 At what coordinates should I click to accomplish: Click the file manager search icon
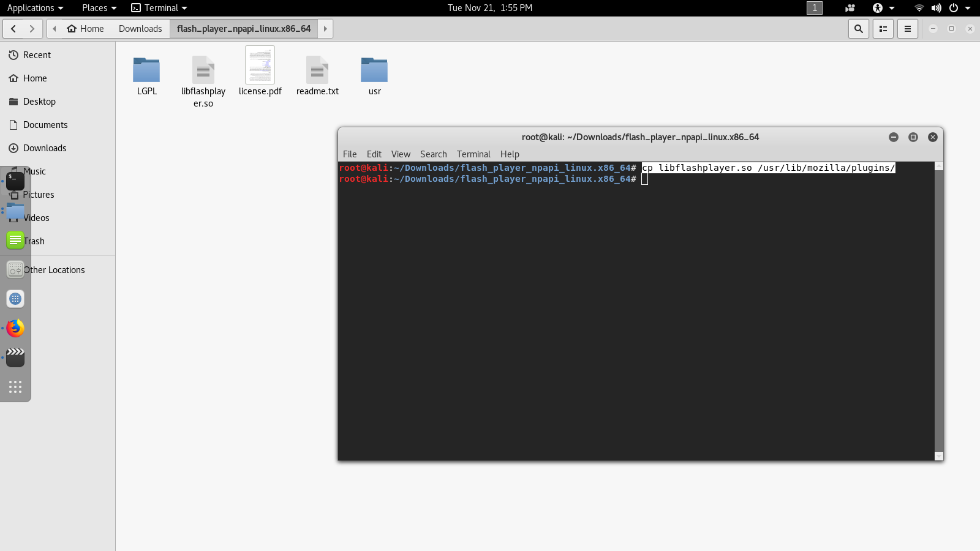pos(859,29)
